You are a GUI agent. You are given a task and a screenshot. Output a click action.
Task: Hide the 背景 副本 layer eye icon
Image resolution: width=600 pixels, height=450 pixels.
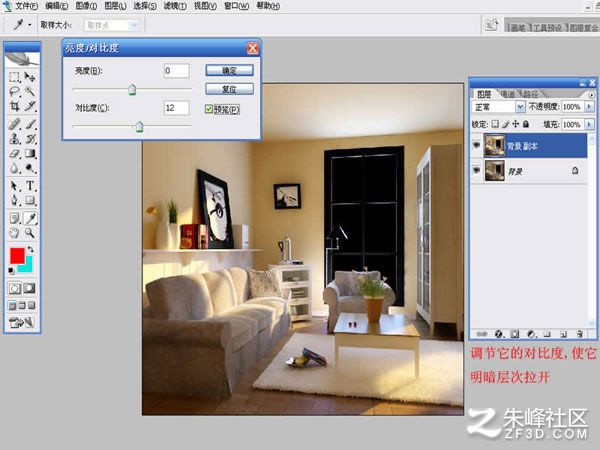tap(476, 145)
